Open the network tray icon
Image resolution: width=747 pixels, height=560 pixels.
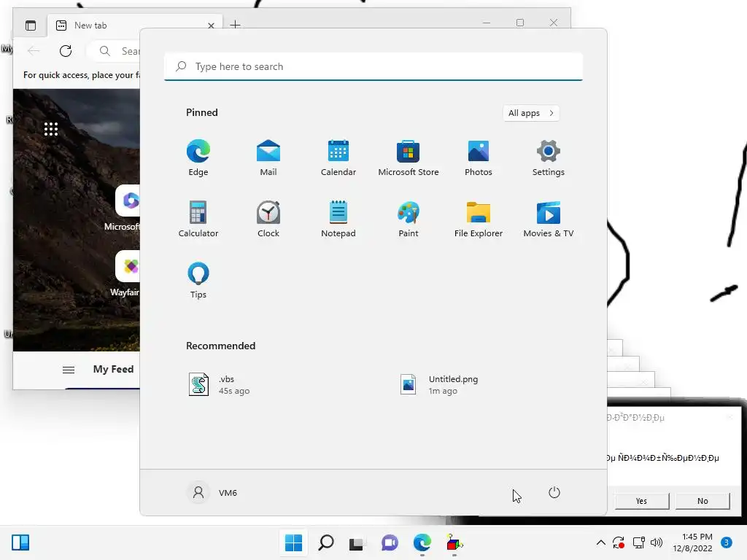coord(638,542)
